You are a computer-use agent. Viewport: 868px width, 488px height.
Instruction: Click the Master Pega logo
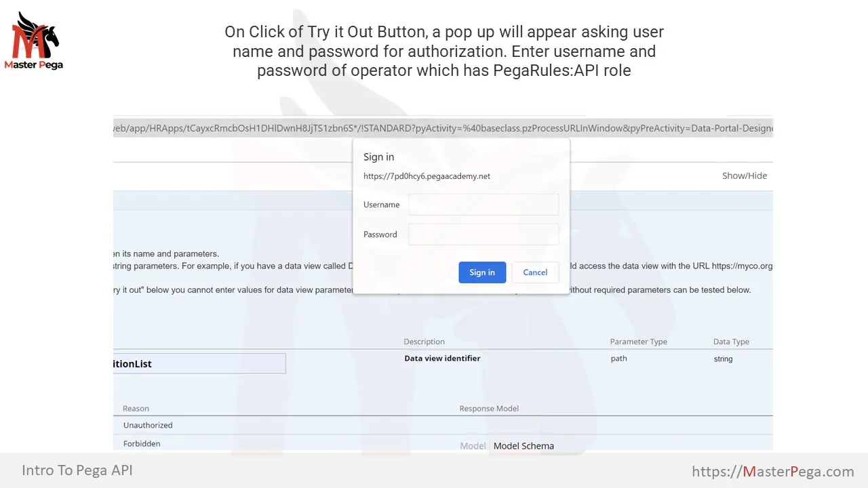(34, 39)
